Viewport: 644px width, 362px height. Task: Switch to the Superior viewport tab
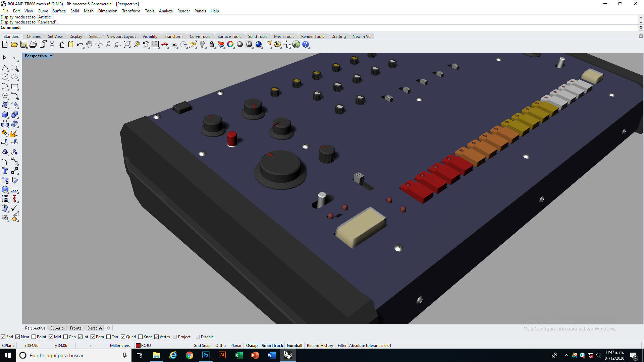coord(58,328)
